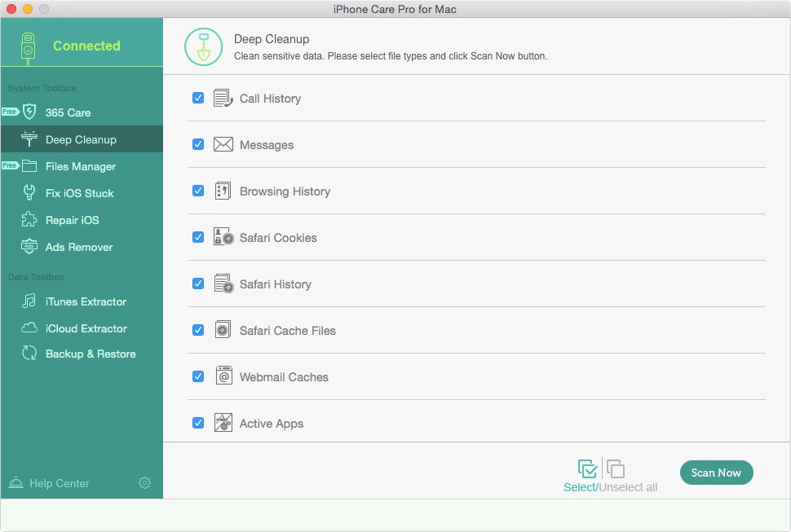Screen dimensions: 791x532
Task: Toggle the Safari Cookies checkbox
Action: tap(198, 237)
